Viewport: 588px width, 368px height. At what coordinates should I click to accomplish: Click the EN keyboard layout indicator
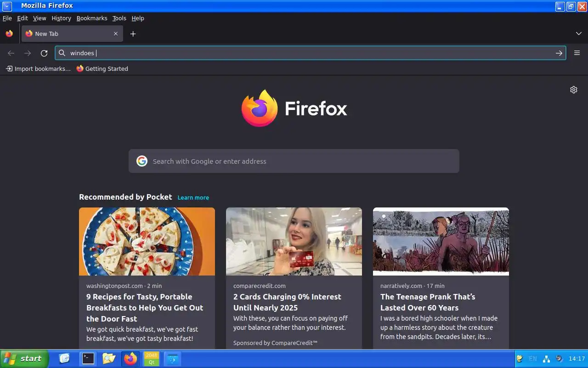pos(533,358)
